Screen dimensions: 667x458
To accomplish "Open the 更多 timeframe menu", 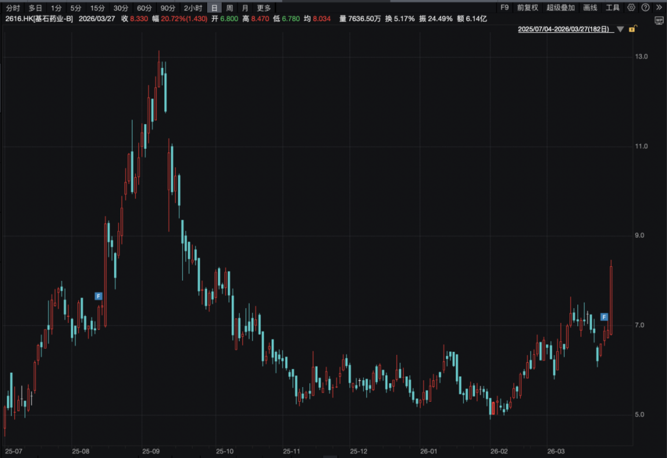I will point(264,7).
